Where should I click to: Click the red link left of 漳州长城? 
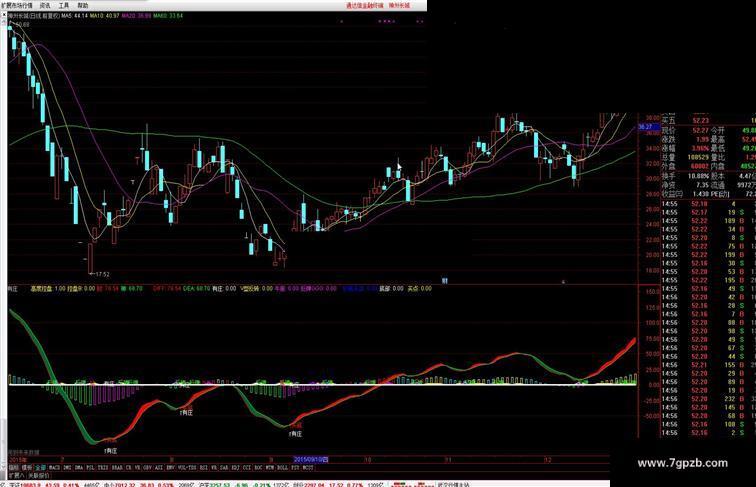364,5
